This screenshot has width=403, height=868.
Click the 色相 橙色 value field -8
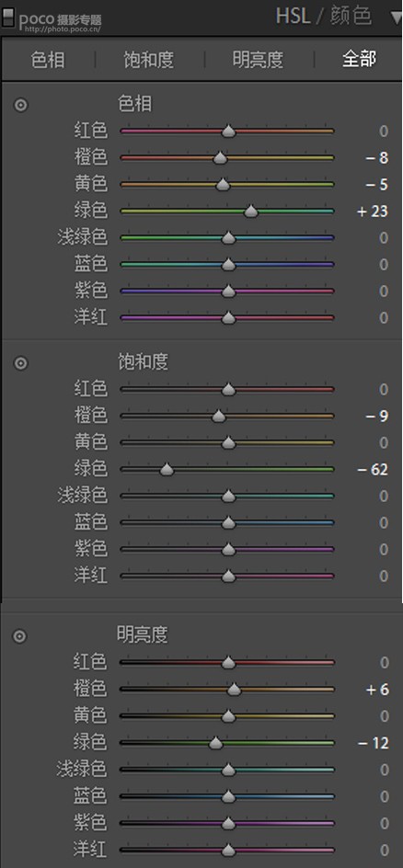click(377, 158)
